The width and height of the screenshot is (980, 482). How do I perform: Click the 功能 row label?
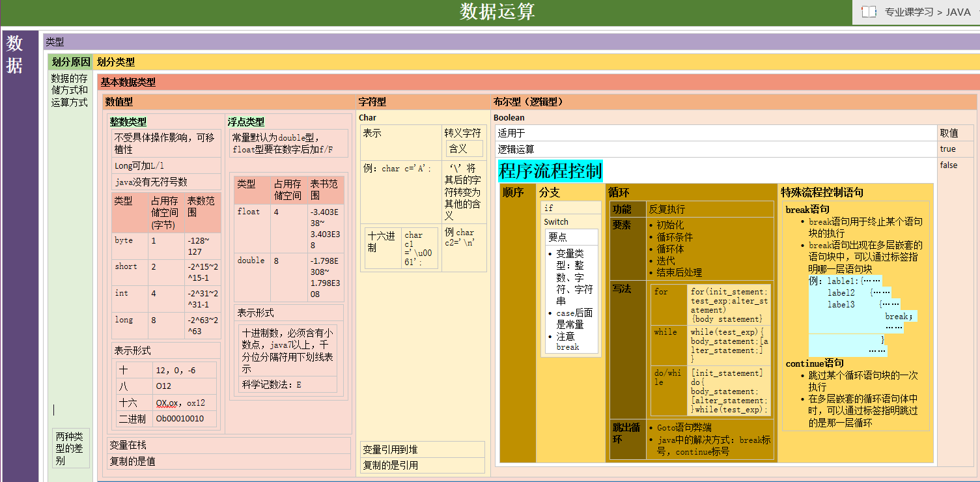pos(628,209)
